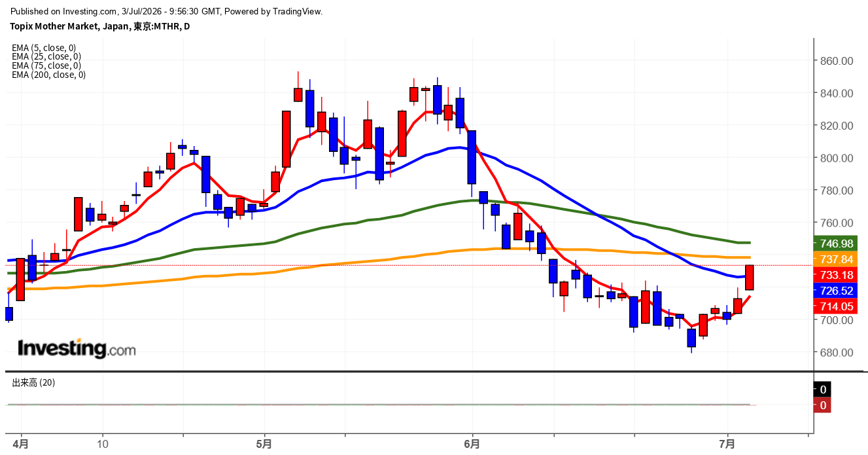The height and width of the screenshot is (455, 868).
Task: Click the red 714.05 EMA price label
Action: coord(833,306)
